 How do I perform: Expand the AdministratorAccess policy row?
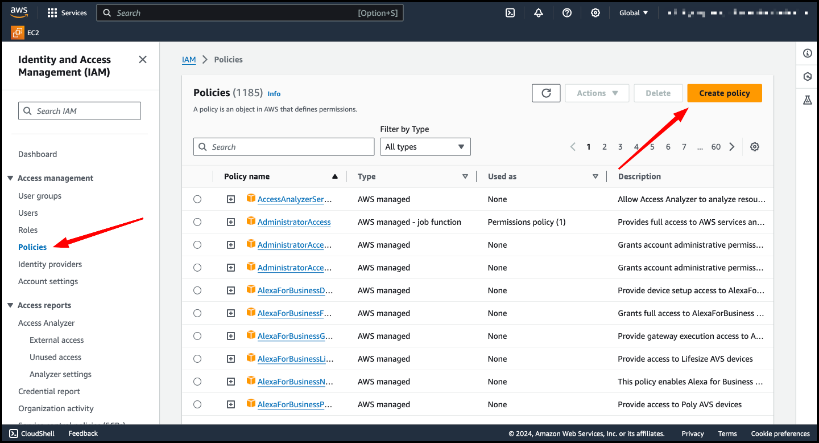231,222
